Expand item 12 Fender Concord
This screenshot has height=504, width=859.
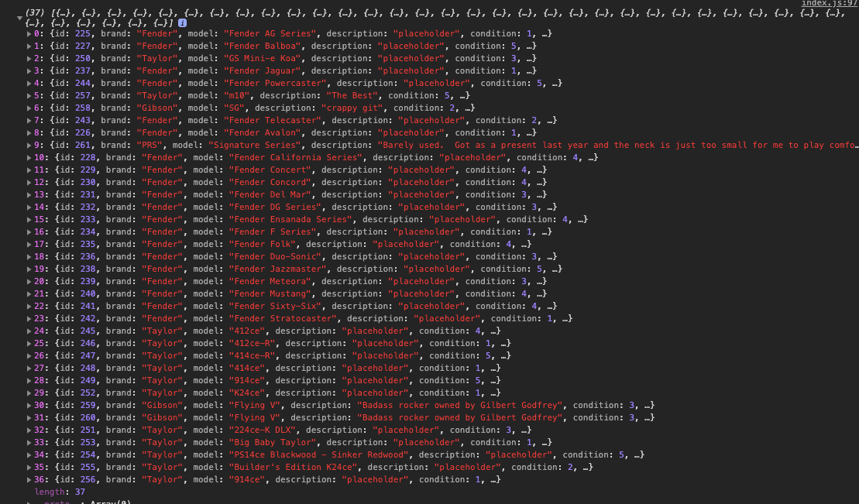[29, 183]
